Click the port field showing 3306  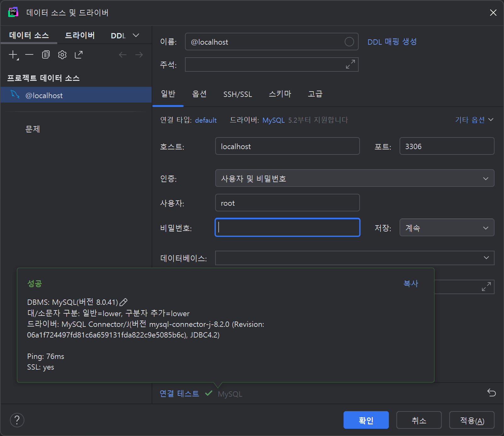coord(447,146)
